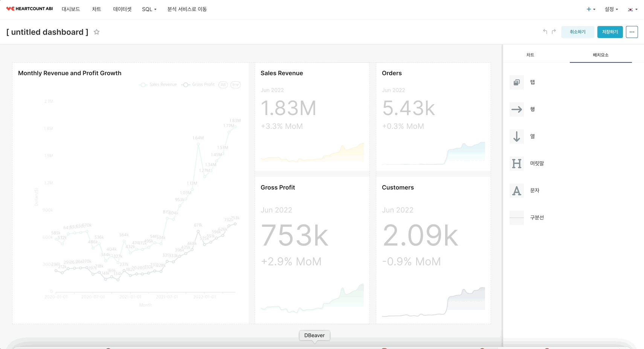
Task: Select the Customers card title
Action: [398, 187]
